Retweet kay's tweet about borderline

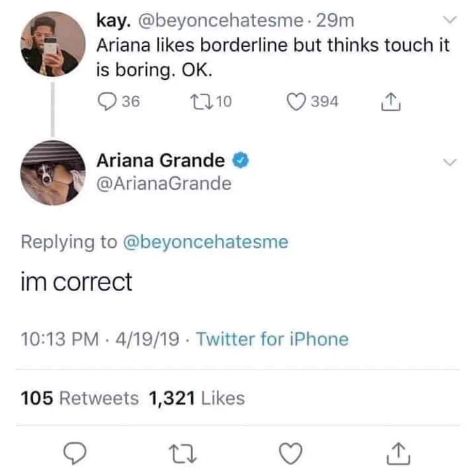pos(201,101)
